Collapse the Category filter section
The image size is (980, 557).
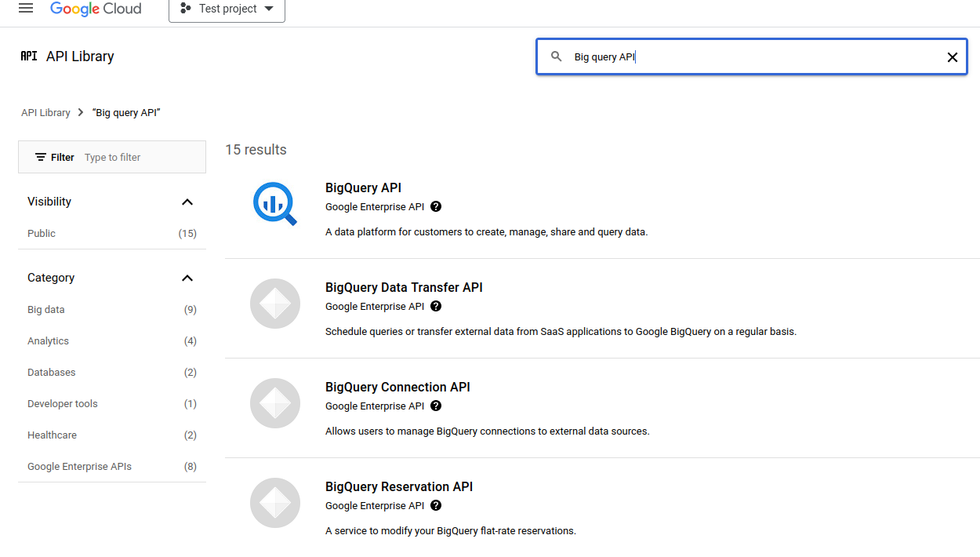point(187,278)
